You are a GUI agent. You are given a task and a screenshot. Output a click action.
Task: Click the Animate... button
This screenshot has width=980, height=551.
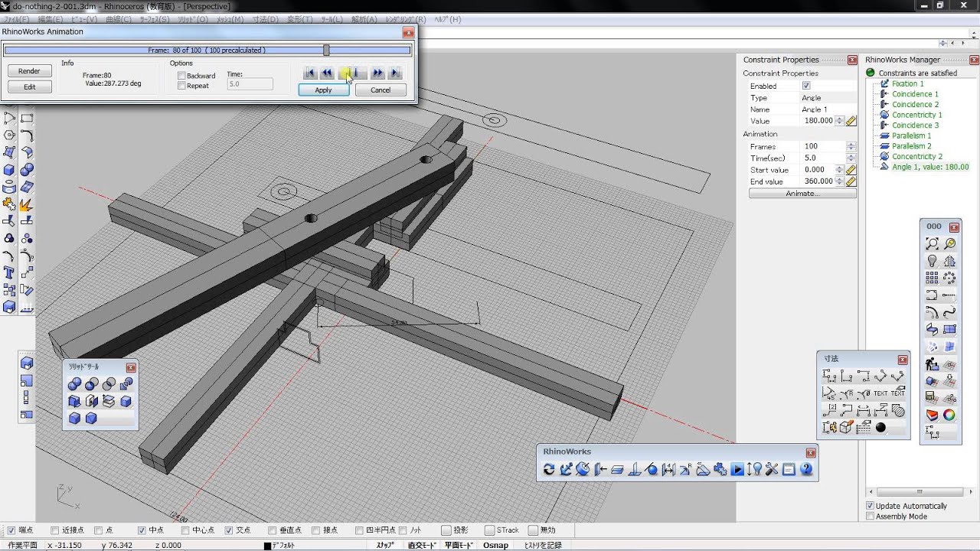[802, 194]
